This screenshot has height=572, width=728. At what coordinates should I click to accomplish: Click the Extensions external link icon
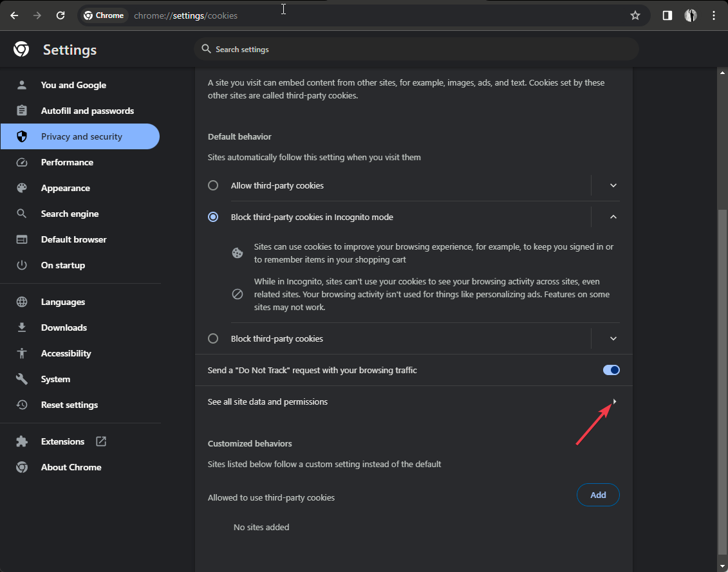101,441
